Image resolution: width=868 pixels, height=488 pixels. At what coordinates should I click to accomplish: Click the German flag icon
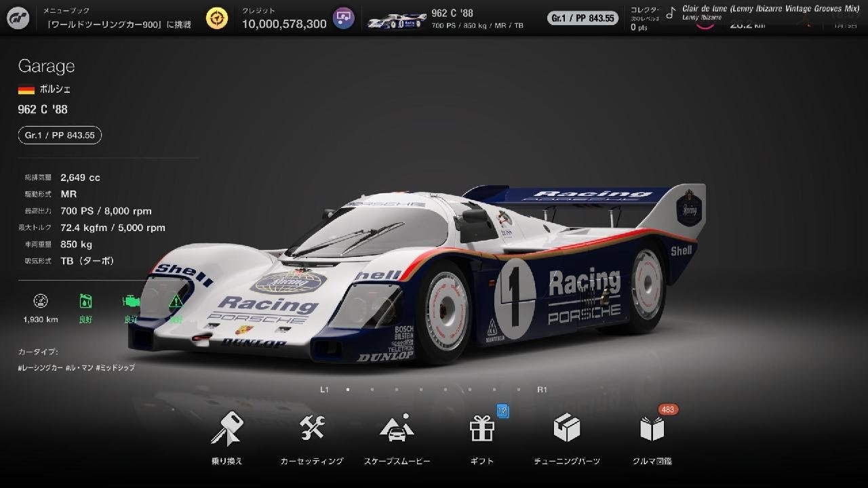(26, 89)
